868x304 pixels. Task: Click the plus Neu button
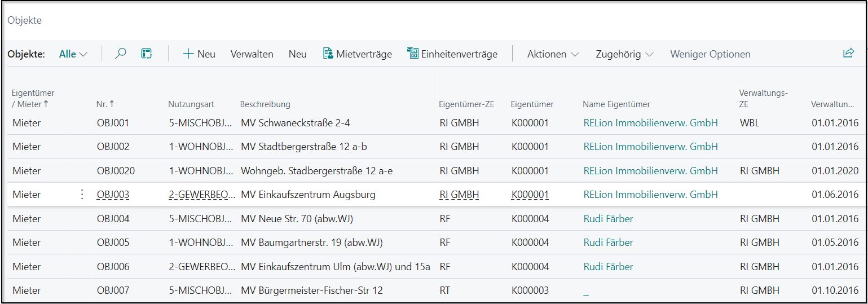[x=199, y=54]
